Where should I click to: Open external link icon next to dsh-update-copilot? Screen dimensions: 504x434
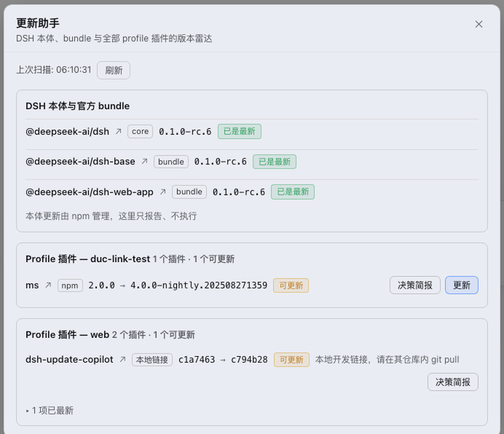(123, 359)
